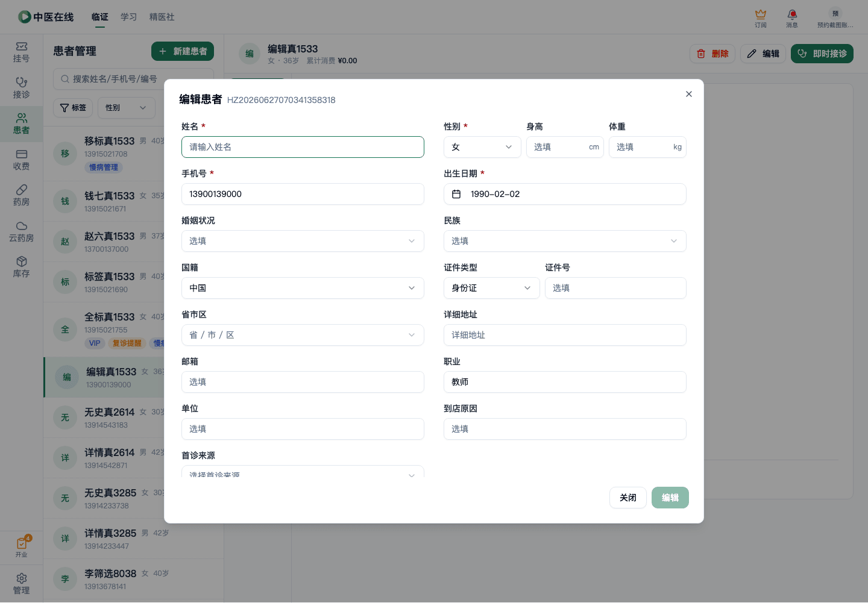The height and width of the screenshot is (603, 868).
Task: Focus the 详细地址 input field
Action: 565,335
